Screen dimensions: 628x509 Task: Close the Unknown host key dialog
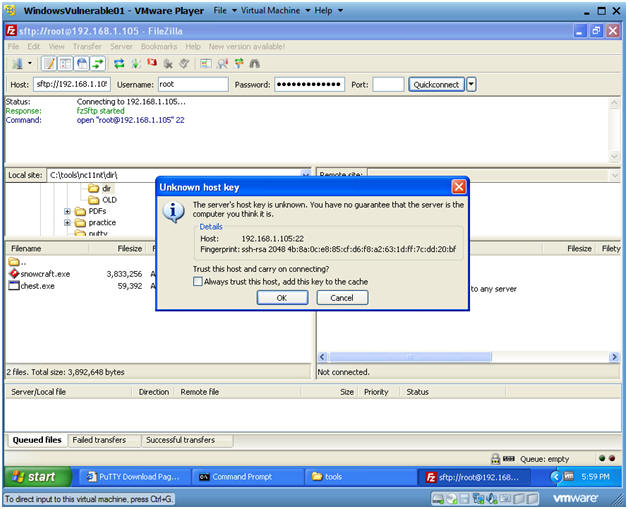point(459,187)
